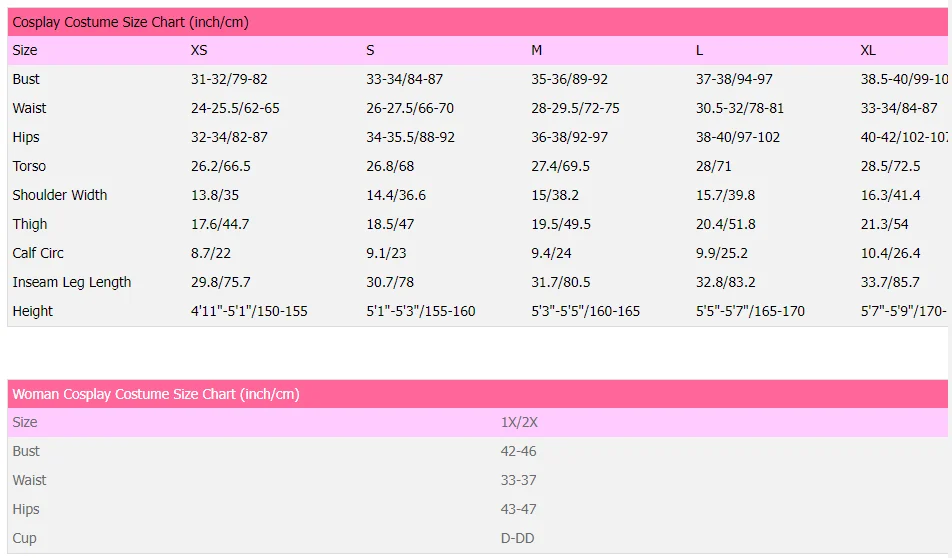Viewport: 952px width, 558px height.
Task: Click the Shoulder Width row label
Action: [x=59, y=195]
